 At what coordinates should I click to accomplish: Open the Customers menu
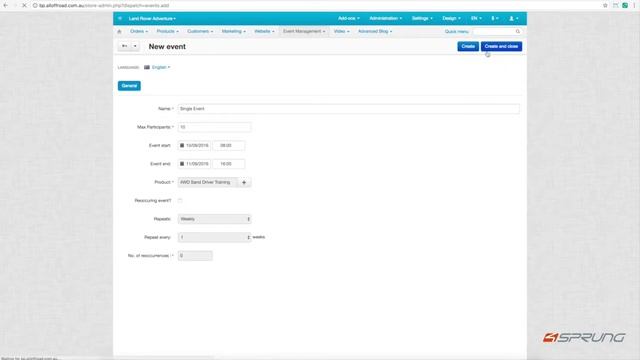(x=200, y=31)
